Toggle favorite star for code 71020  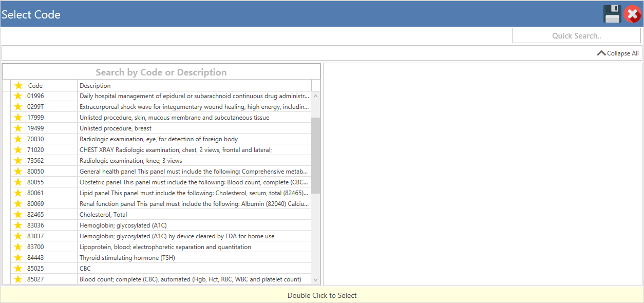[x=18, y=150]
